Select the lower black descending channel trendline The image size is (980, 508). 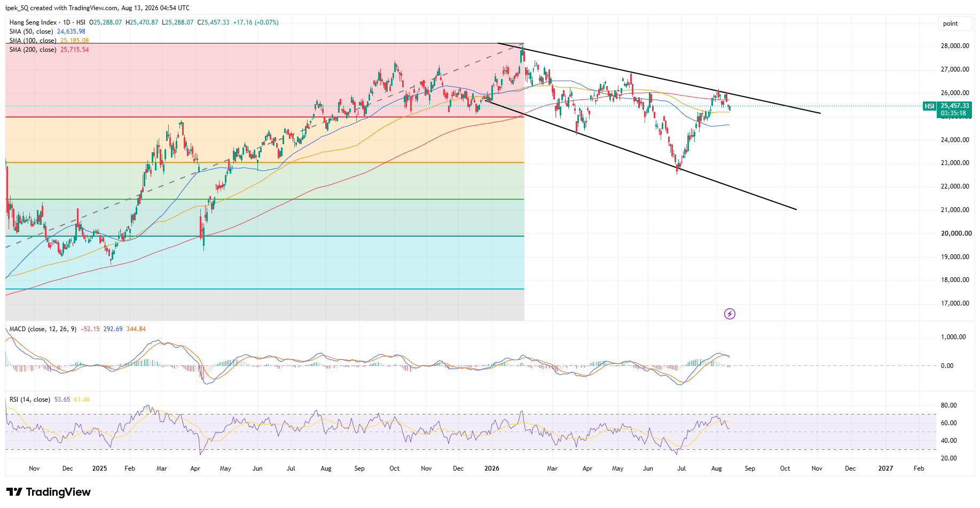[641, 155]
